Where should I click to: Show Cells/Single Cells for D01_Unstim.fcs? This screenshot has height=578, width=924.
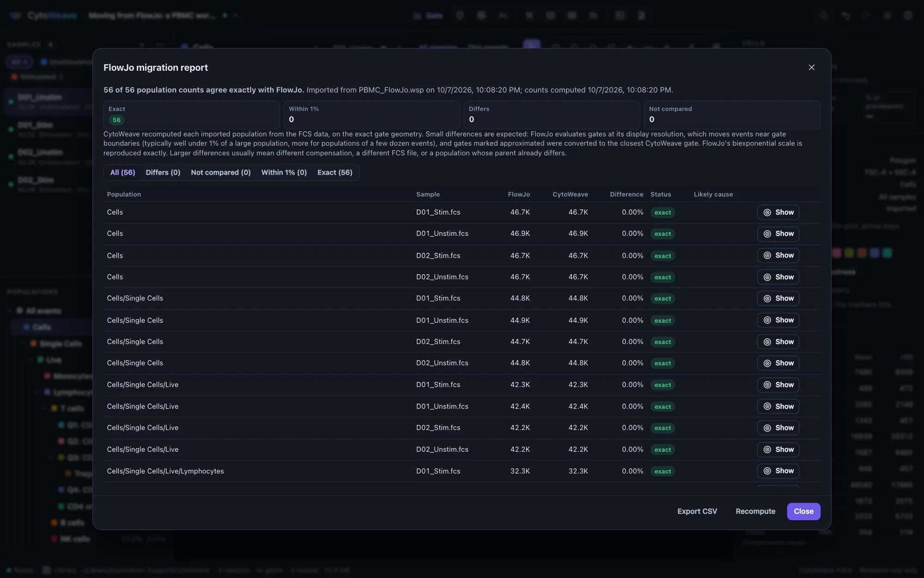778,320
